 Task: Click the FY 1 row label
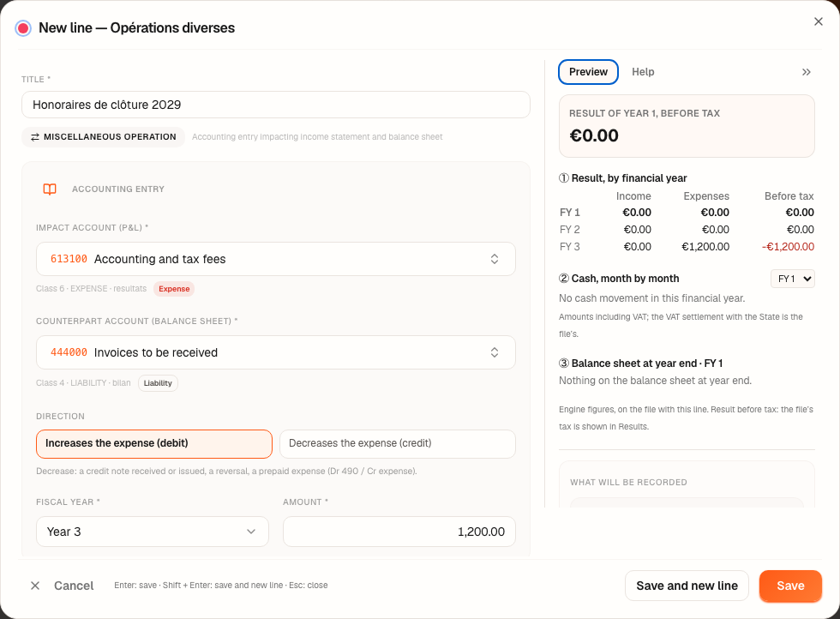569,213
